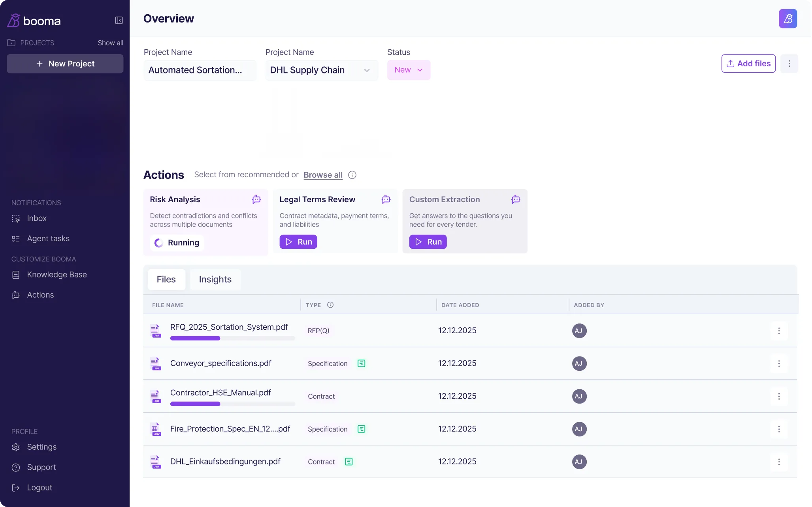Image resolution: width=812 pixels, height=507 pixels.
Task: Click the Contractor_HSE_Manual.pdf progress bar
Action: 232,404
